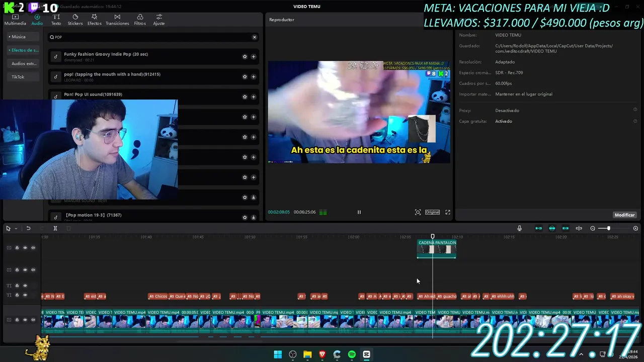Toggle main track magnet
The width and height of the screenshot is (644, 362).
pos(538,228)
